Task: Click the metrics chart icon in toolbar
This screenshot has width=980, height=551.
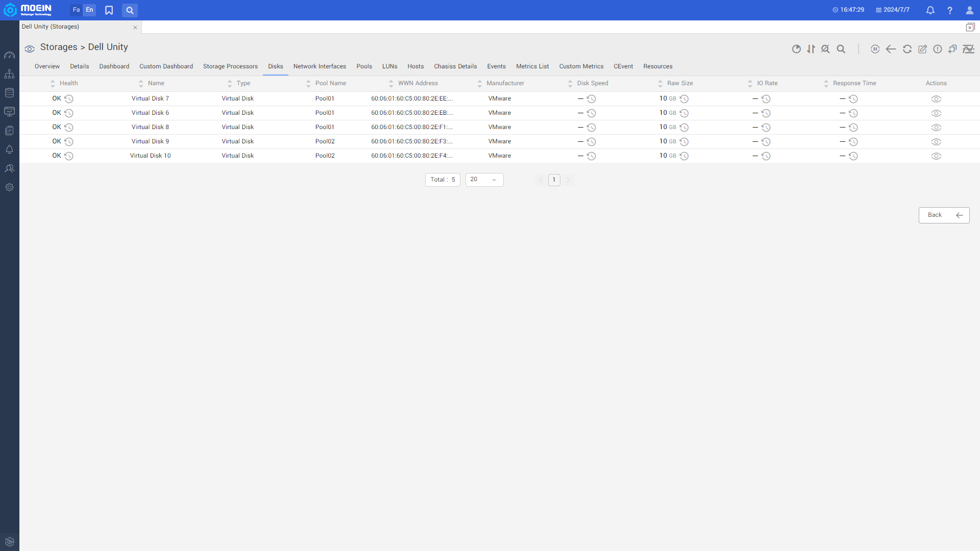Action: pos(968,49)
